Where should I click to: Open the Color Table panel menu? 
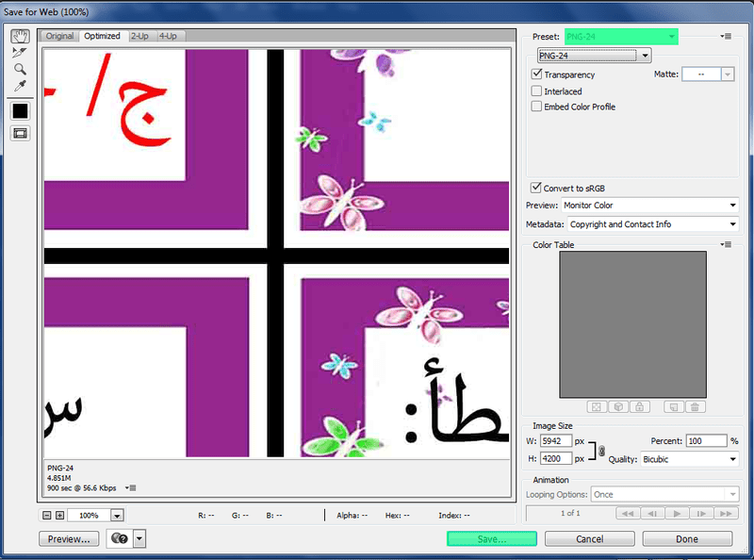click(x=727, y=245)
